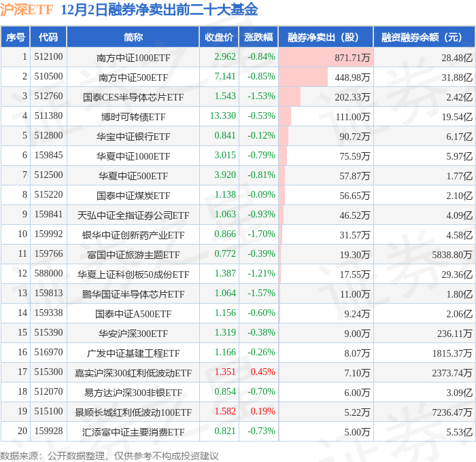Image resolution: width=476 pixels, height=462 pixels.
Task: Click balance value 236.11万
Action: pyautogui.click(x=455, y=334)
